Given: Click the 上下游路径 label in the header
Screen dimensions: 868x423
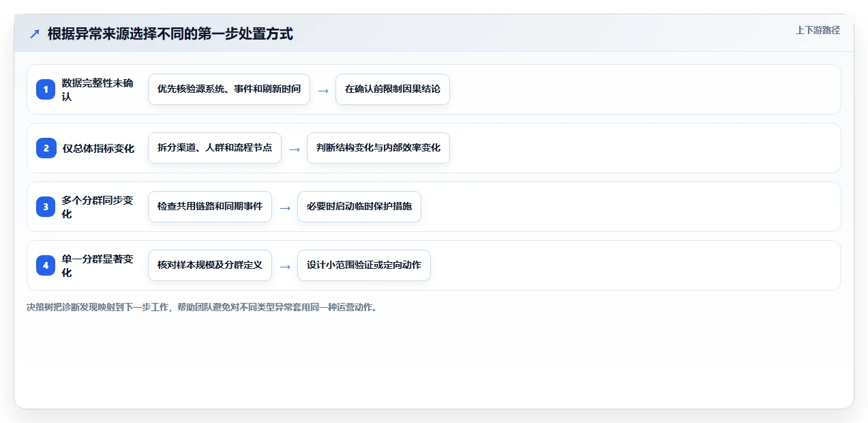Looking at the screenshot, I should pyautogui.click(x=818, y=30).
